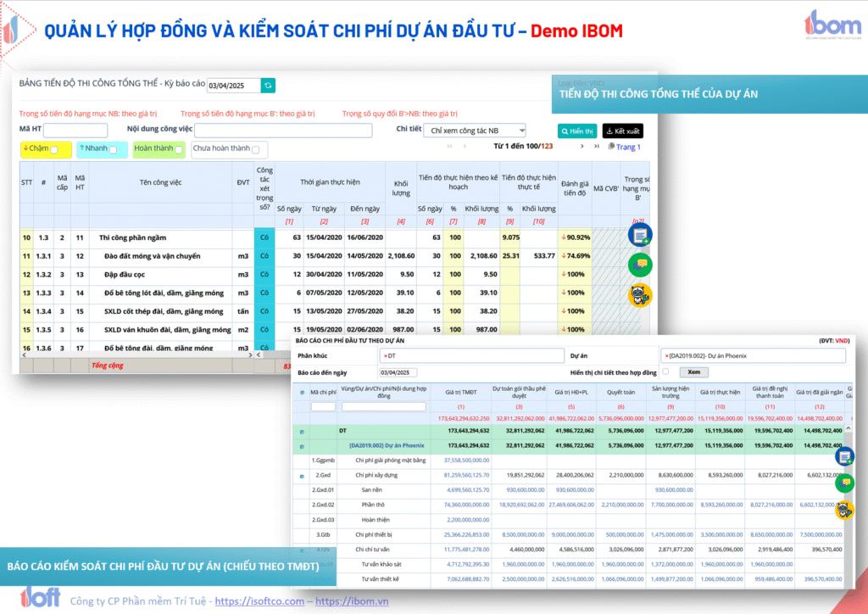The width and height of the screenshot is (868, 614).
Task: Check the "Hiển thị chi tiết theo hợp đồng" box
Action: (x=665, y=371)
